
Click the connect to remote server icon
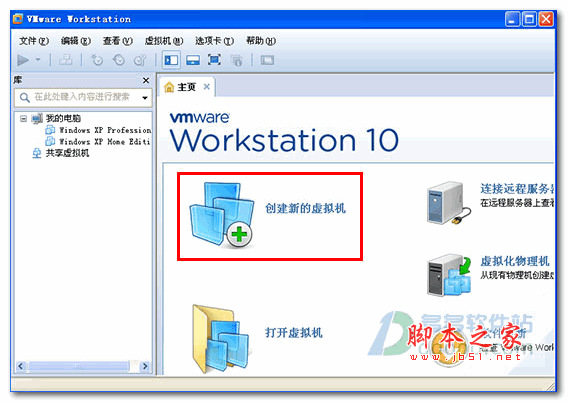(449, 203)
